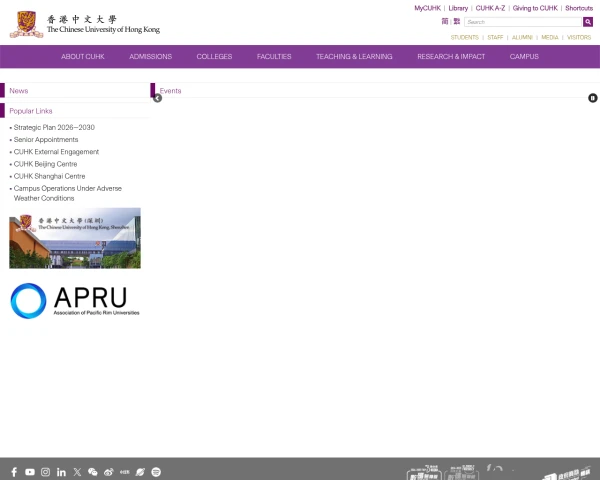The image size is (600, 480).
Task: Switch to Simplified Chinese (简)
Action: coord(445,21)
